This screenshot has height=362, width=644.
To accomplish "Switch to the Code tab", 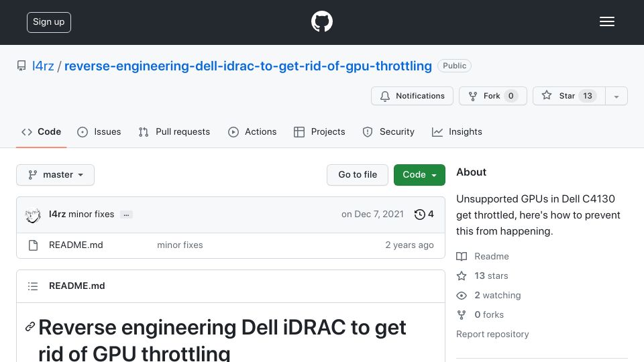I will pyautogui.click(x=41, y=132).
